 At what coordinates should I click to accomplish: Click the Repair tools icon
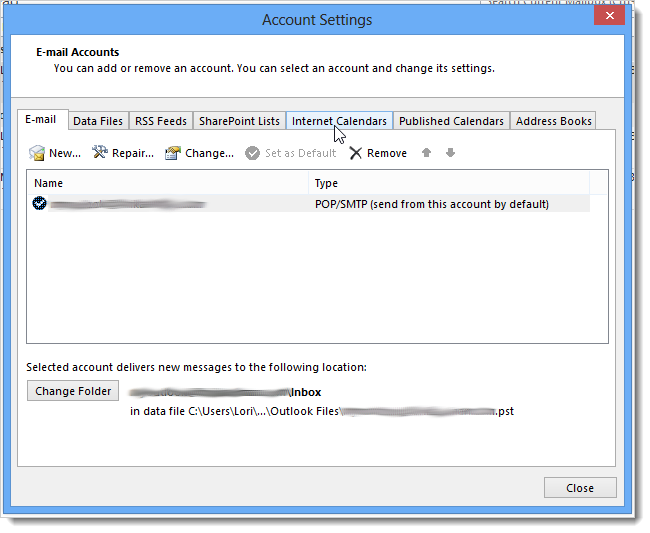(99, 153)
